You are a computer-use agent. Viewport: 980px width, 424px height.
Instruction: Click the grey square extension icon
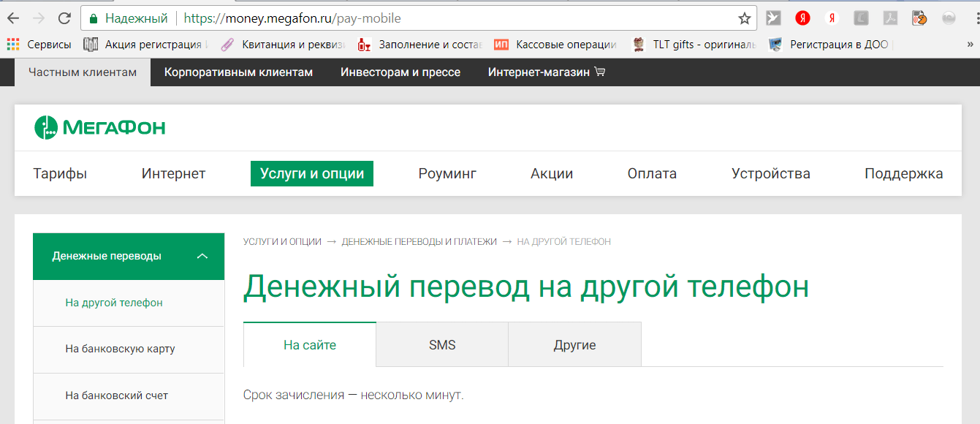pyautogui.click(x=861, y=18)
